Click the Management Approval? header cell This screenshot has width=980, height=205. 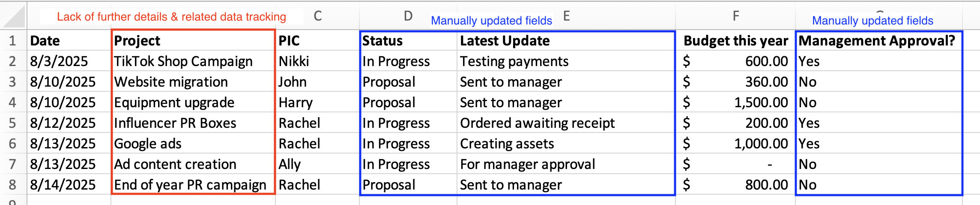click(x=879, y=41)
